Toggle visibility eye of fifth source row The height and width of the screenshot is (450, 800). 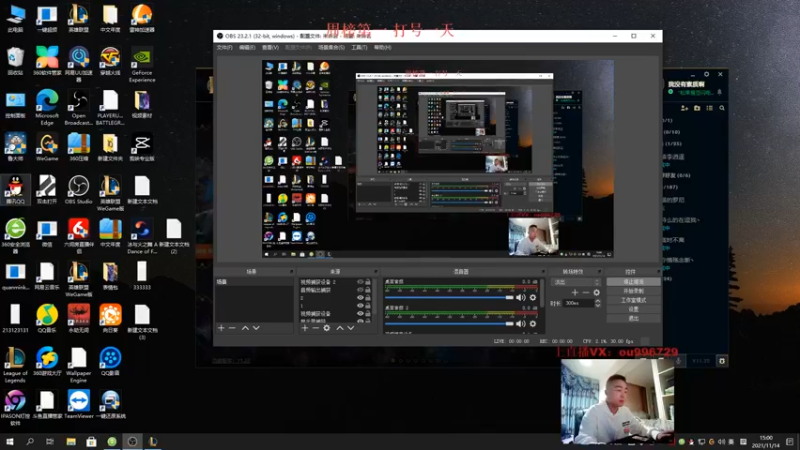[360, 314]
